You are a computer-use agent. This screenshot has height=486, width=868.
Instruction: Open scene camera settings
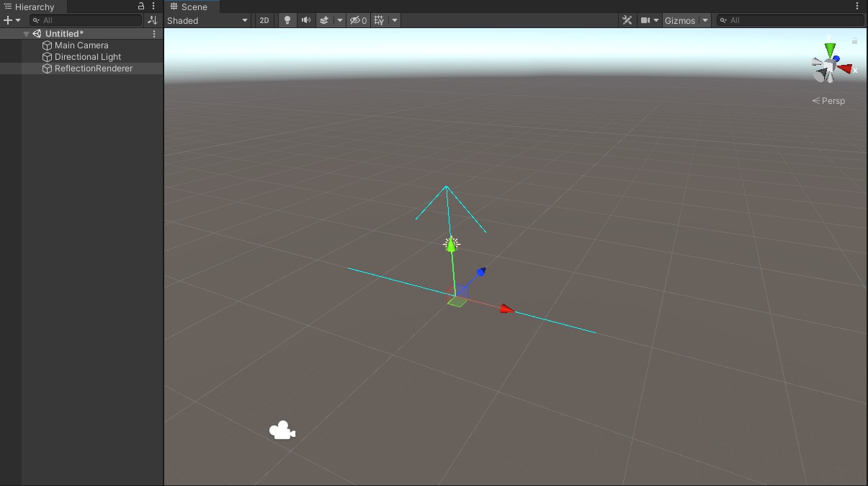point(650,20)
